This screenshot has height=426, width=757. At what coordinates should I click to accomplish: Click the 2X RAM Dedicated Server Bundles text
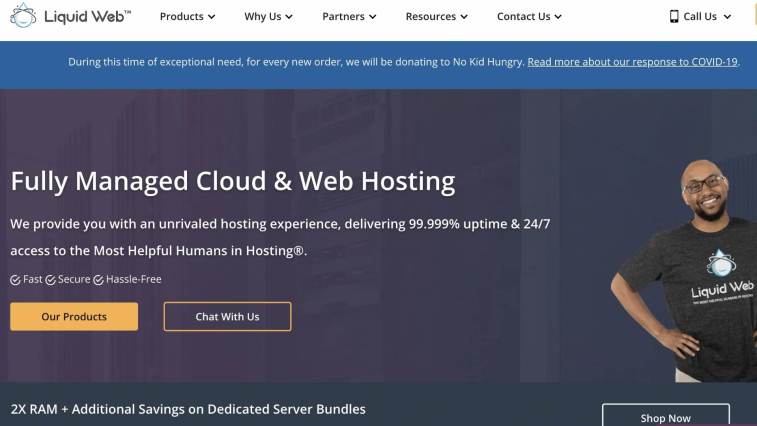[188, 409]
